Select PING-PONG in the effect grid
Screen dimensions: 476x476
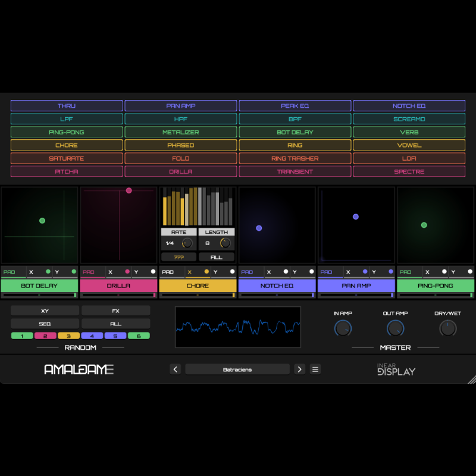[x=67, y=132]
